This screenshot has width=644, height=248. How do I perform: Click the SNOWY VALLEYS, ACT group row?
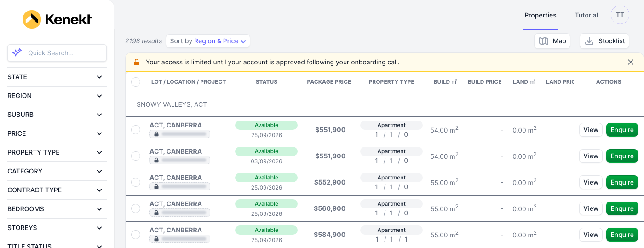385,104
